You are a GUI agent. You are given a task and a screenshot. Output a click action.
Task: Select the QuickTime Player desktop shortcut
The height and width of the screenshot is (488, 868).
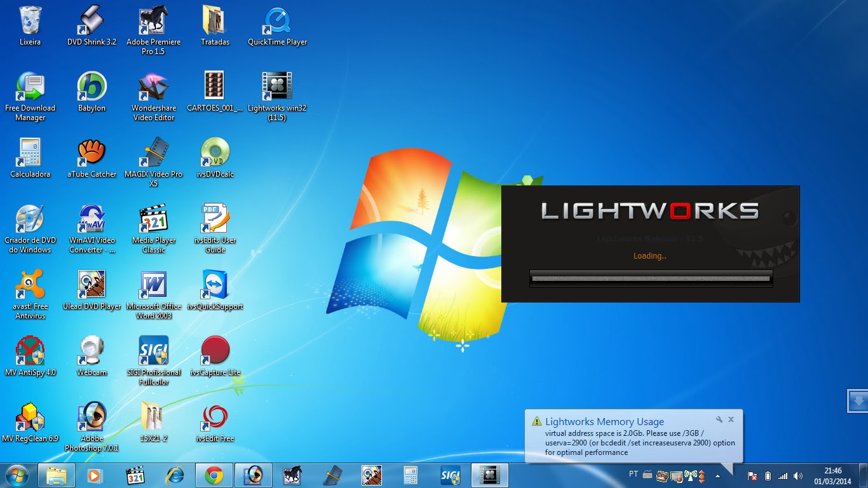[x=277, y=26]
